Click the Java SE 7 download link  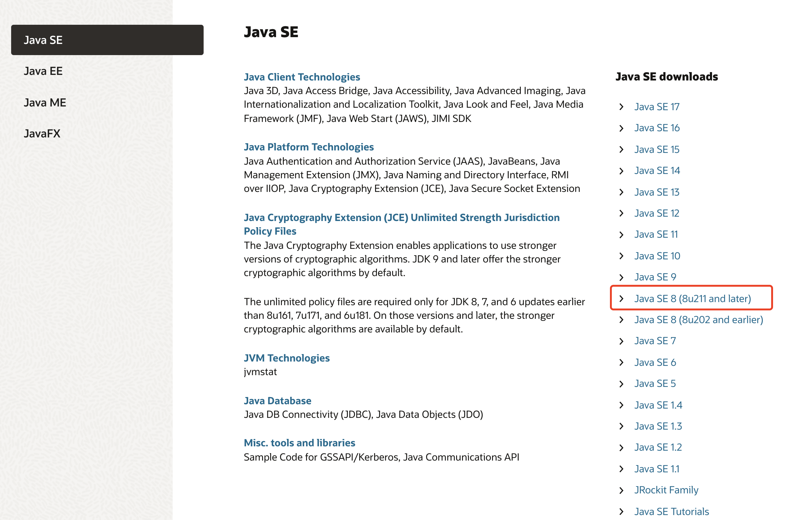point(655,341)
